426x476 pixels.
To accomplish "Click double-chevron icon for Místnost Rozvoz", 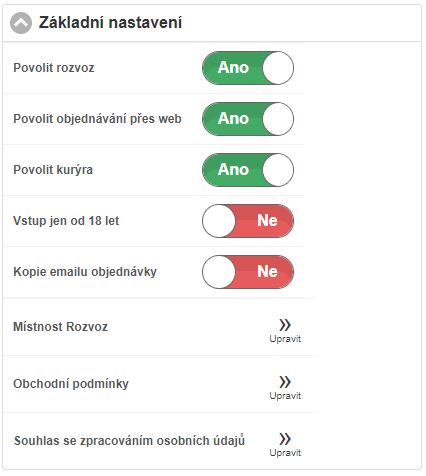I will 285,325.
